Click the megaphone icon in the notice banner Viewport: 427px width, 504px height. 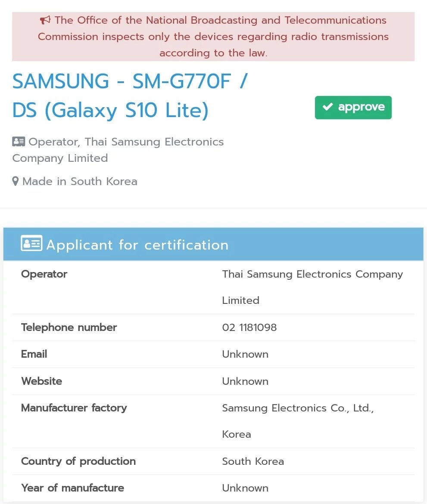point(45,19)
